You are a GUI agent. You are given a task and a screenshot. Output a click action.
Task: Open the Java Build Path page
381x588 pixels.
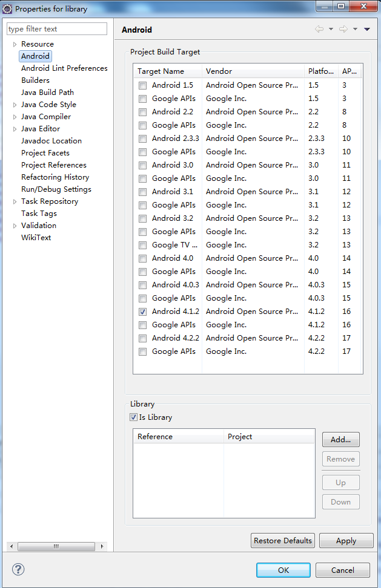(x=48, y=92)
